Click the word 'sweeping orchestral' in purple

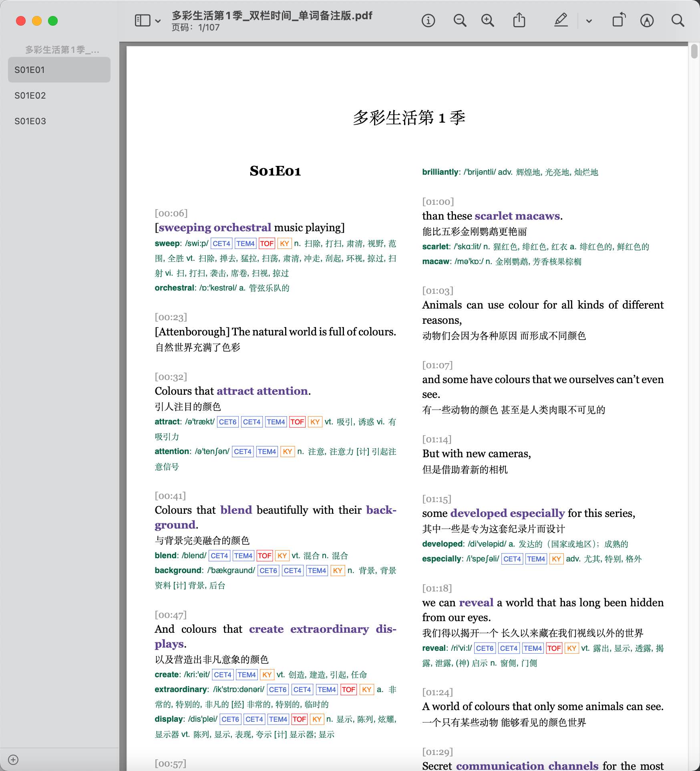215,228
